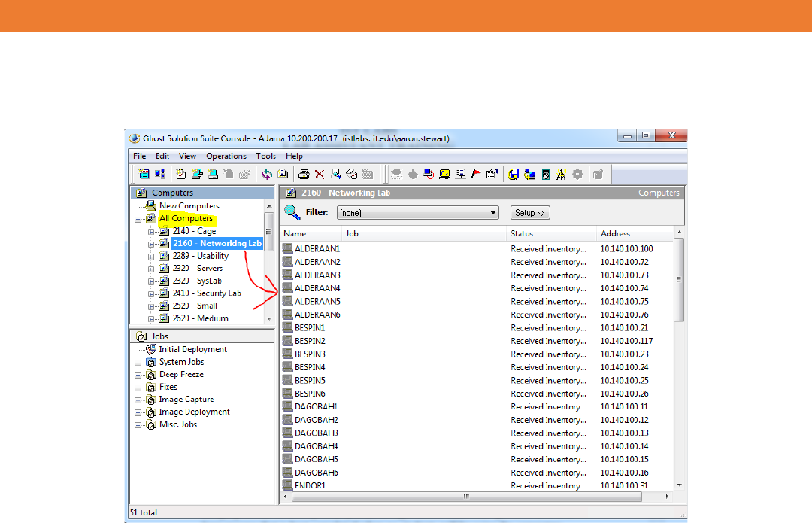Sort by the Address column header
Viewport: 812px width, 523px height.
click(x=635, y=233)
